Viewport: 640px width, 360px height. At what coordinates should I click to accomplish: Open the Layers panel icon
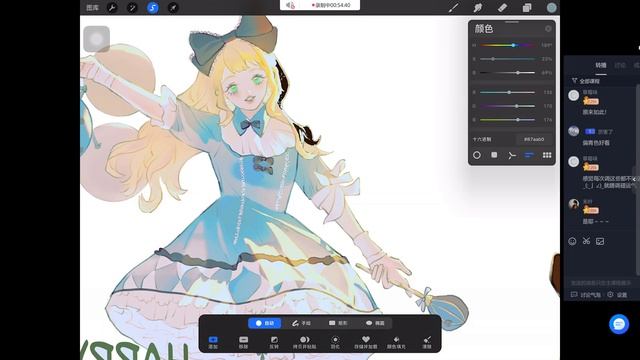[527, 8]
